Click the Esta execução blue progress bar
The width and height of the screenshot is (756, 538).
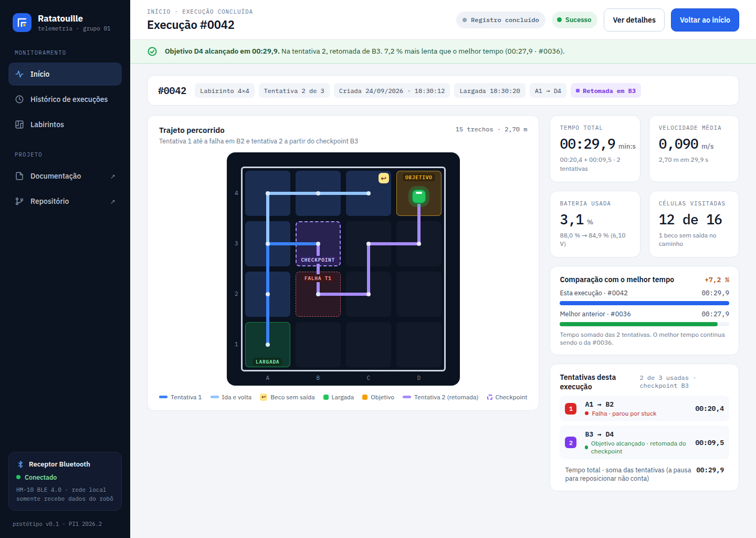point(644,303)
